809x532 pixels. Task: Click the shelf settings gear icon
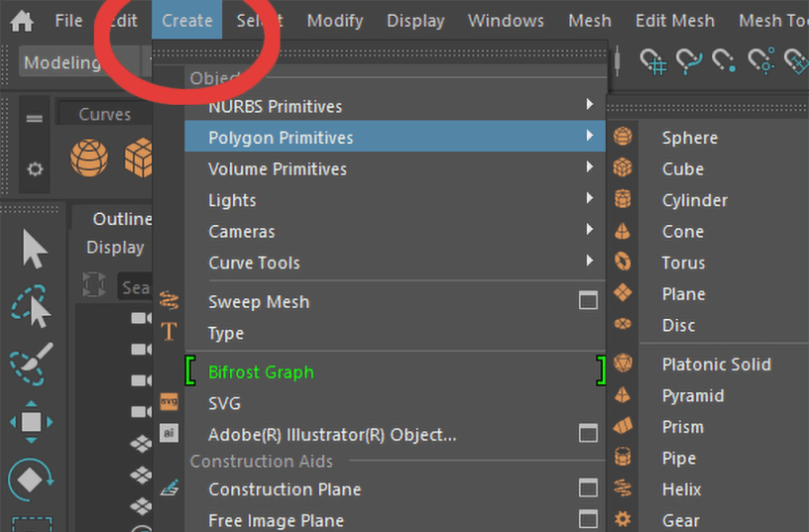click(35, 169)
